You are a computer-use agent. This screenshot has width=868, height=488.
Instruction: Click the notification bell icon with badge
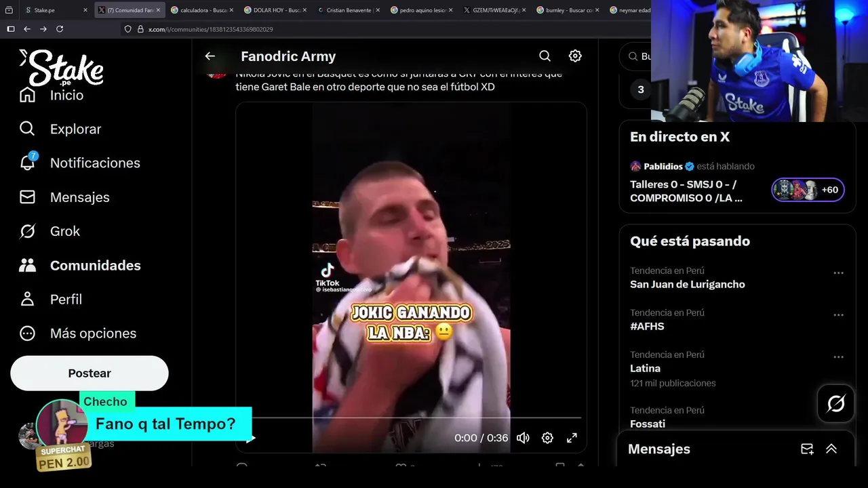pyautogui.click(x=28, y=162)
